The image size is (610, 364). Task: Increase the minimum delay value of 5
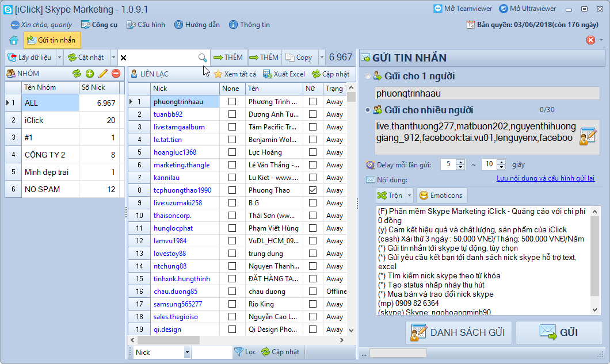click(x=460, y=162)
